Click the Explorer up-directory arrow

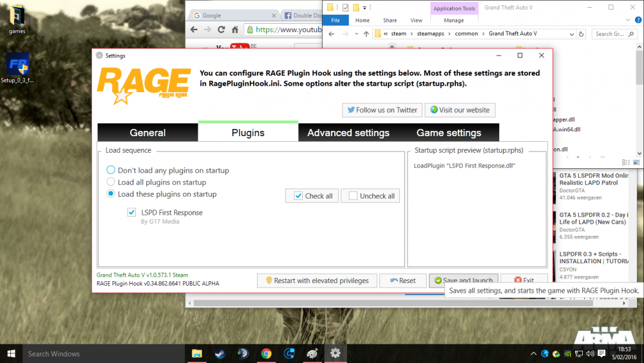pyautogui.click(x=366, y=34)
